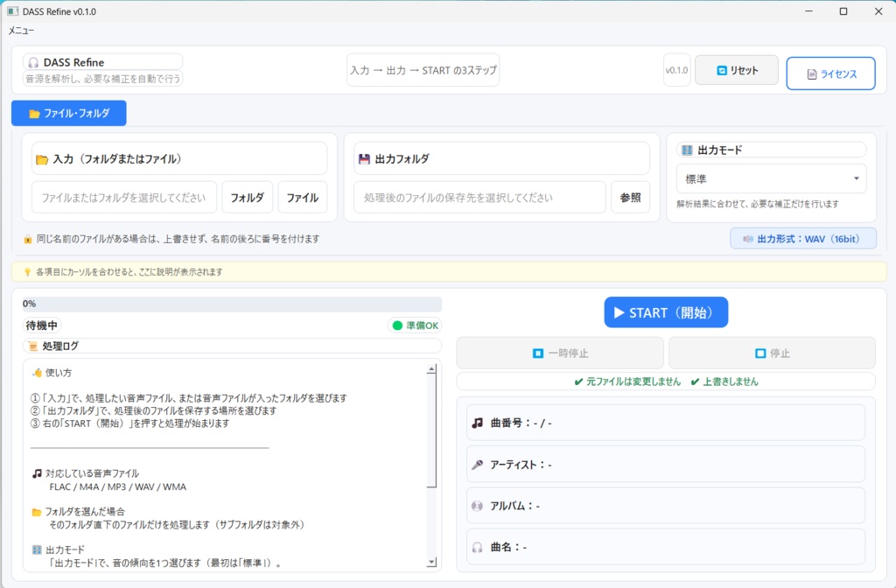The image size is (896, 588).
Task: Click log line ③ 右の「START（開始）」を押すと
Action: tap(129, 423)
